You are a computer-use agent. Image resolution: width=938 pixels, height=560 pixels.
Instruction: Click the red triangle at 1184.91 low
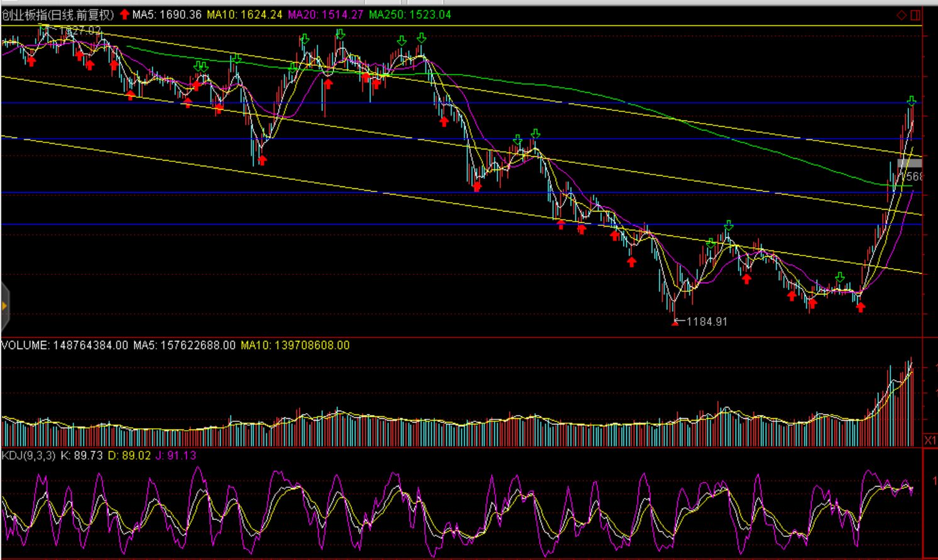coord(675,323)
